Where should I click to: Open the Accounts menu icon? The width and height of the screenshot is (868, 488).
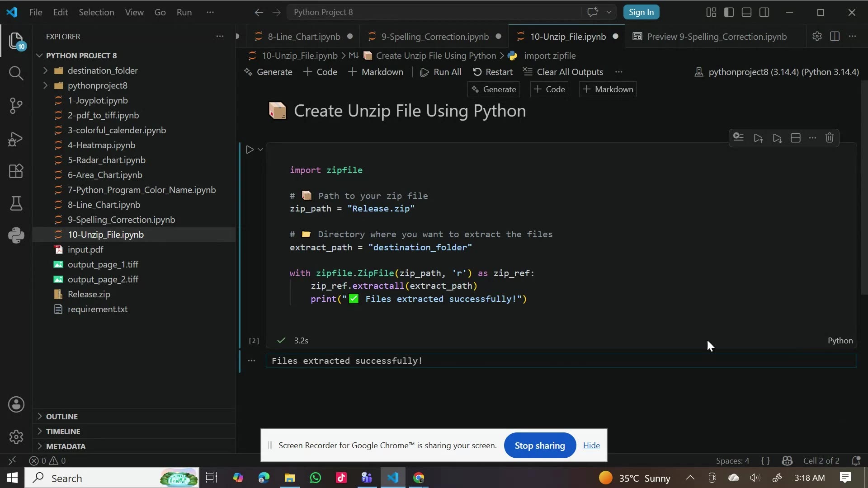pos(16,404)
